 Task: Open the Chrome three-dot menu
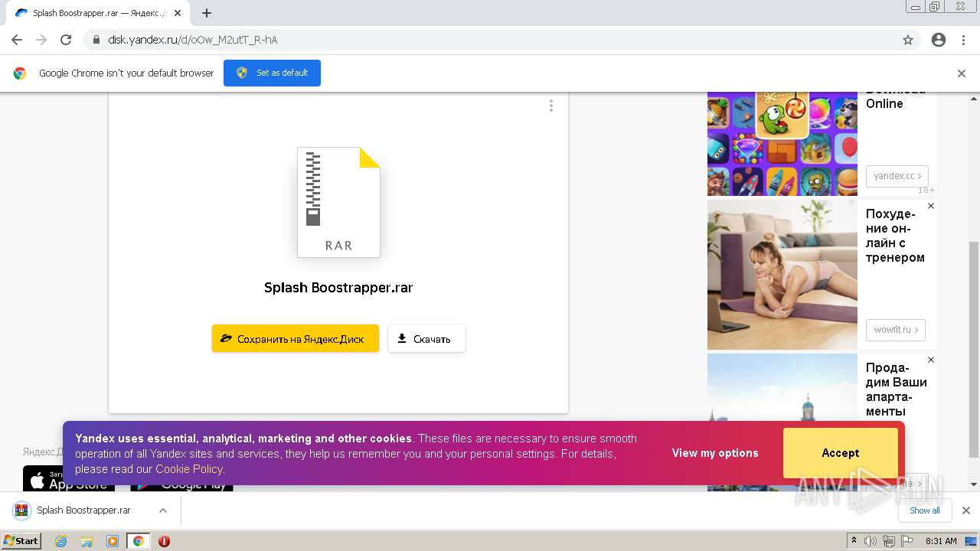coord(963,40)
